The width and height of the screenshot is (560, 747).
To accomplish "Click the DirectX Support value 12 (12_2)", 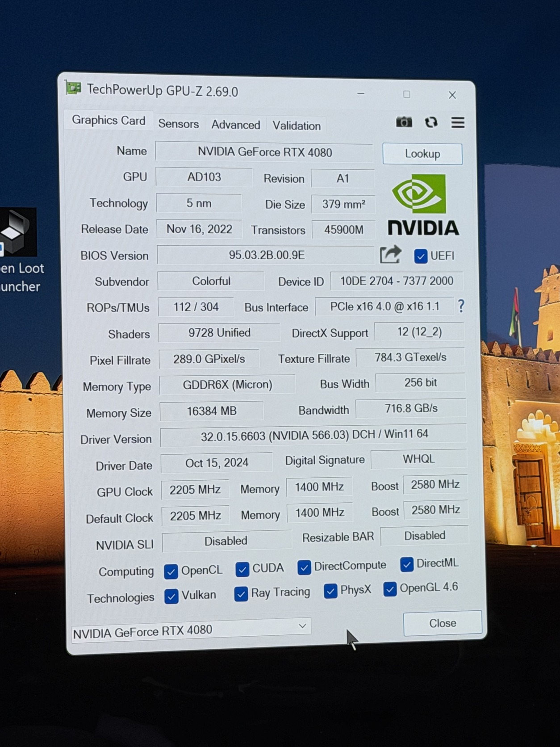I will coord(419,332).
